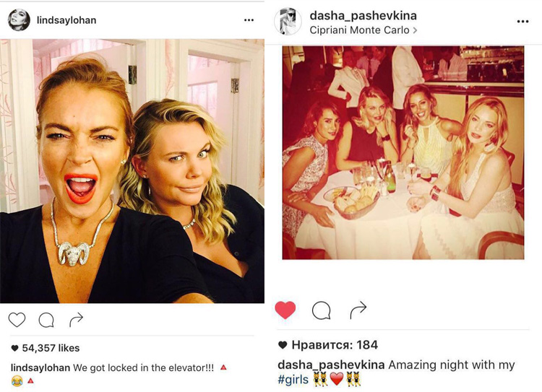Share lindsaylohan's post via arrow icon

(77, 320)
